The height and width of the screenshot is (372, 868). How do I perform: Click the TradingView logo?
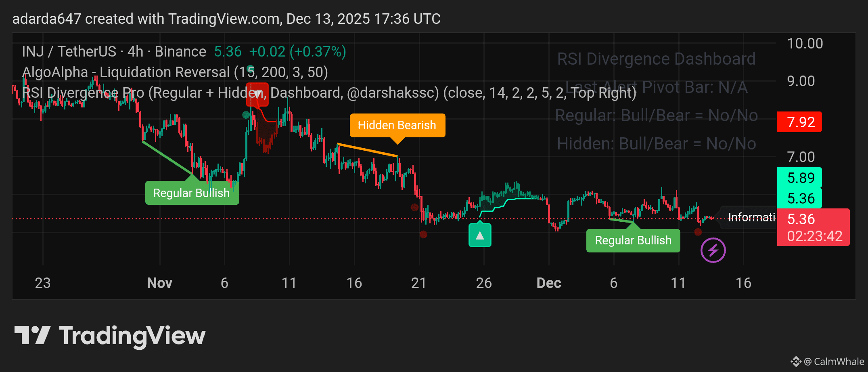click(x=110, y=336)
